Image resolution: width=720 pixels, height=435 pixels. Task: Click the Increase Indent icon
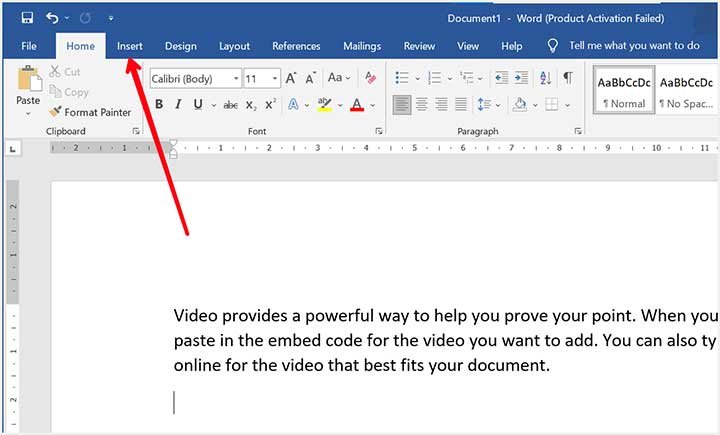coord(521,78)
